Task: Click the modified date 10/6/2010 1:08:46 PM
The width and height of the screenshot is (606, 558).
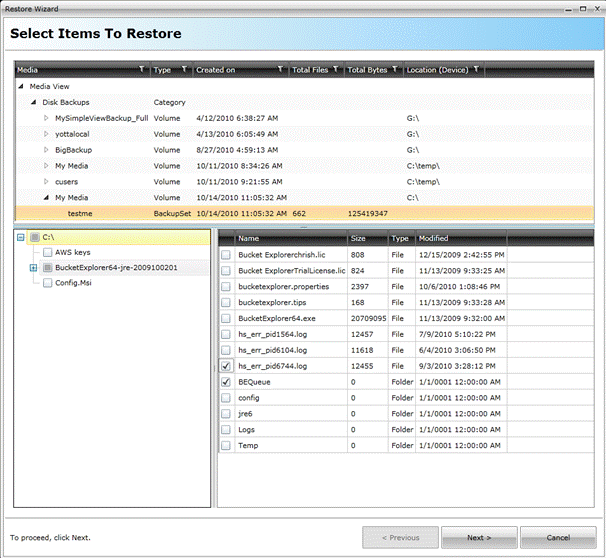Action: 459,287
